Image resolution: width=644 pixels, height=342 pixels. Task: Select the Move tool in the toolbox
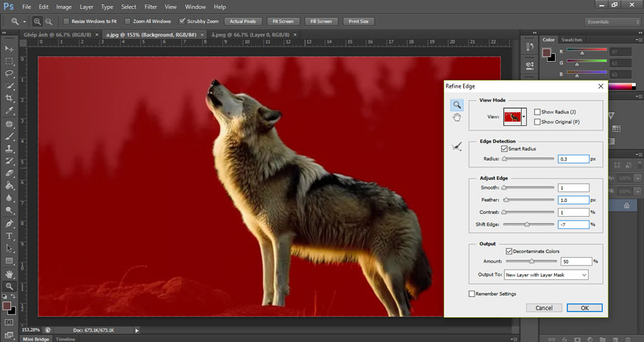coord(10,49)
